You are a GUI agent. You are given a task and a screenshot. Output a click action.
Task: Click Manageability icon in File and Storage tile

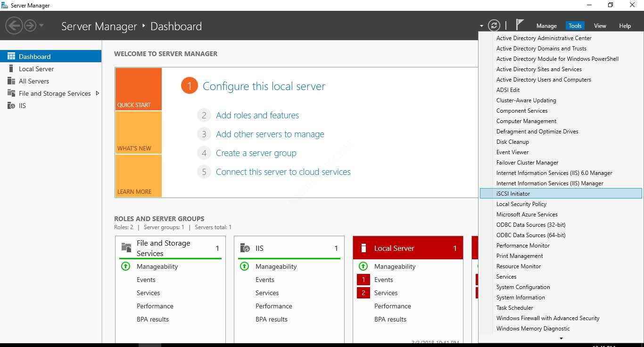pyautogui.click(x=125, y=266)
